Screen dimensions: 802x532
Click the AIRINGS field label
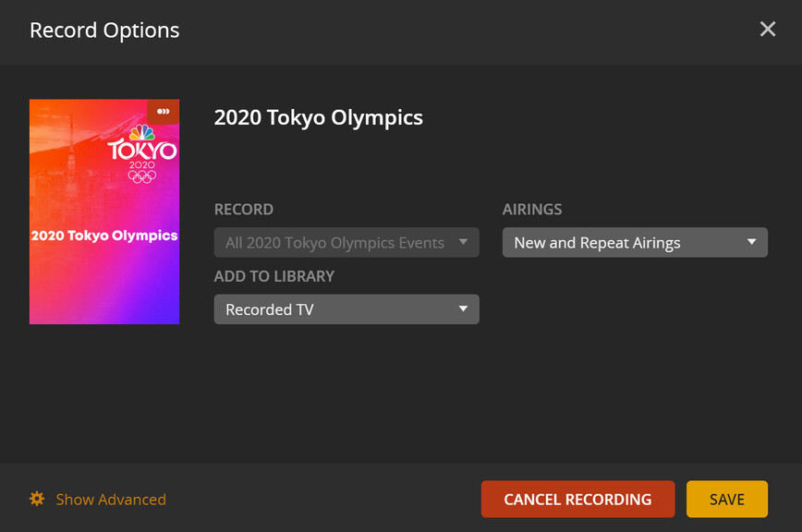[x=532, y=210]
